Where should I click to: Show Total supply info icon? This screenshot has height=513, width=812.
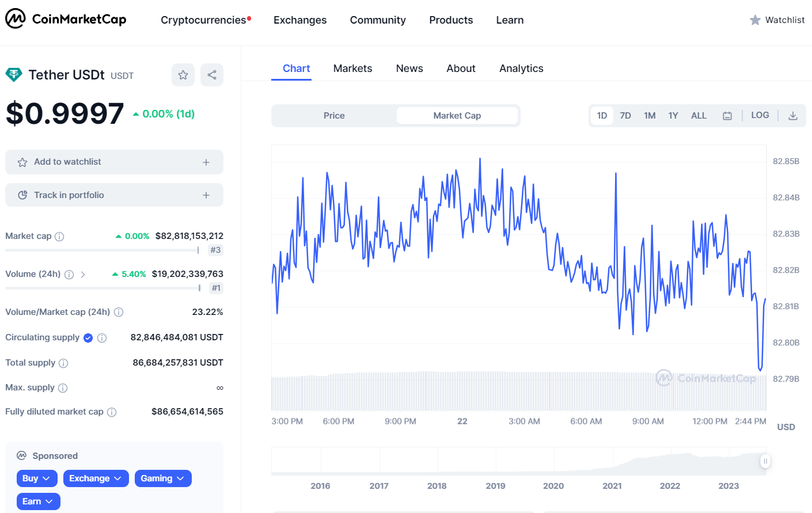[63, 363]
